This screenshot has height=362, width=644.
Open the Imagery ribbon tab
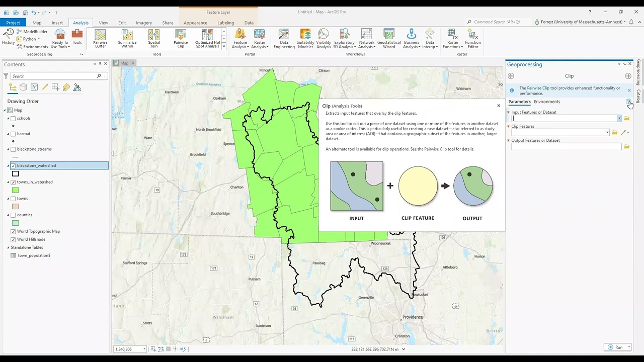[144, 23]
